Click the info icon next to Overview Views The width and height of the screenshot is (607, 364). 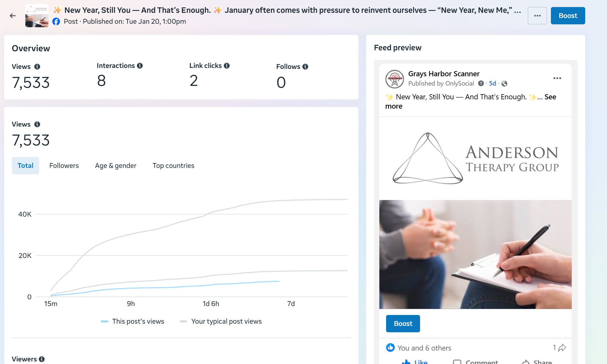tap(37, 67)
